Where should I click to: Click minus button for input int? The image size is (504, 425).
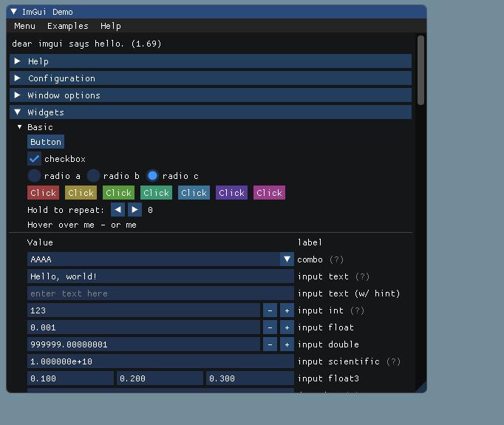tap(270, 310)
